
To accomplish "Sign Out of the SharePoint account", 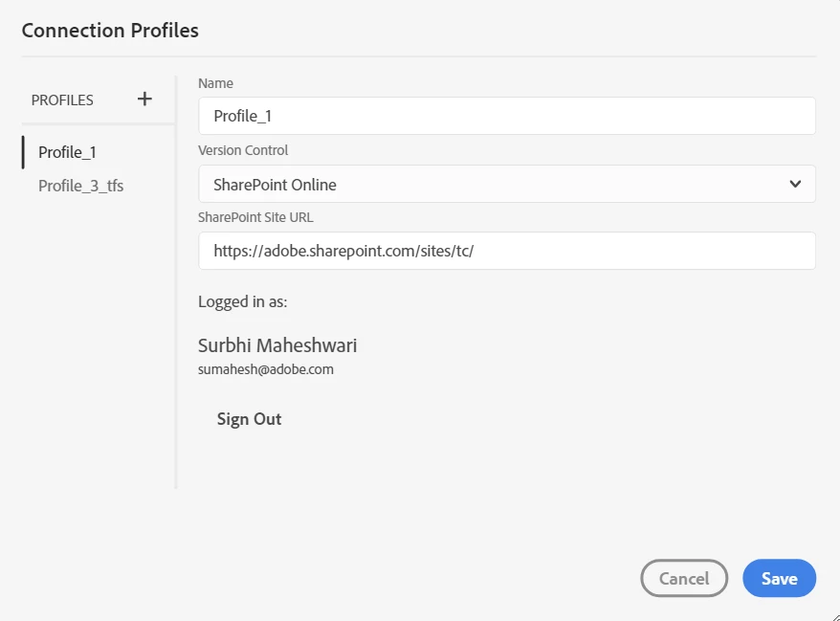I will point(249,419).
